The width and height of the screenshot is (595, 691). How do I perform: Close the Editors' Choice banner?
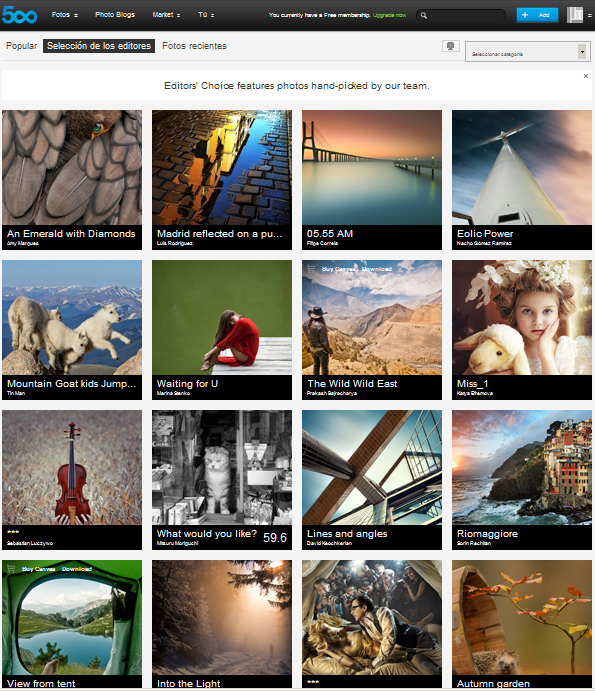pos(586,76)
